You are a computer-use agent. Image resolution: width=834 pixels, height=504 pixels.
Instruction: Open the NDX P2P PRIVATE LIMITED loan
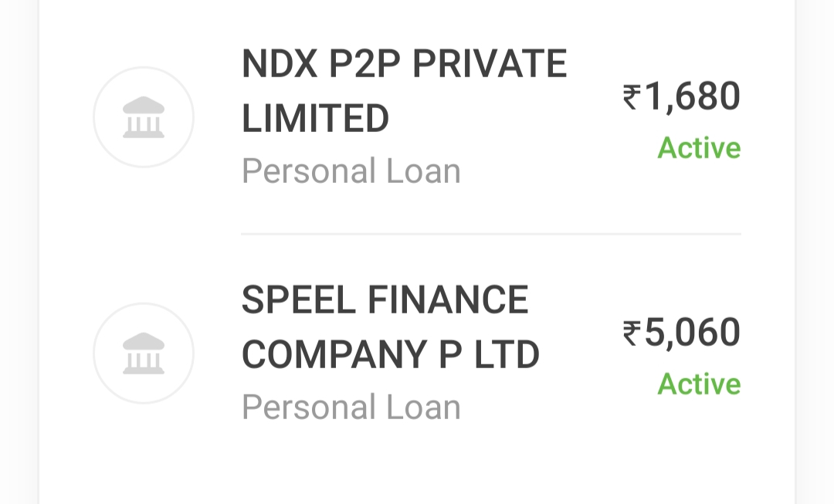pyautogui.click(x=404, y=91)
